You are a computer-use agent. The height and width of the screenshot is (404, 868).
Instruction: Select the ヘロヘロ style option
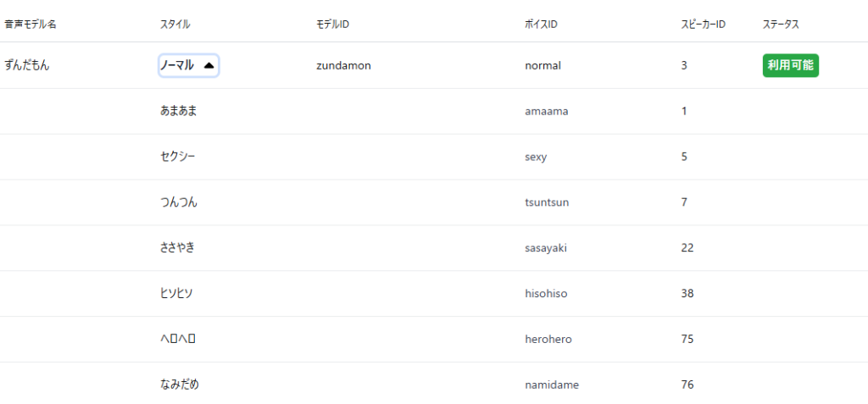coord(178,339)
